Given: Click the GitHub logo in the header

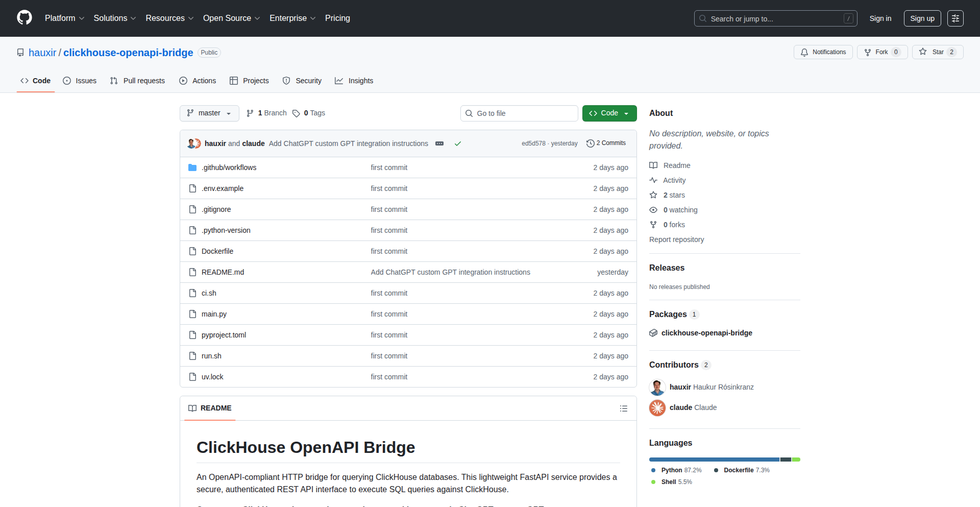Looking at the screenshot, I should pyautogui.click(x=23, y=18).
